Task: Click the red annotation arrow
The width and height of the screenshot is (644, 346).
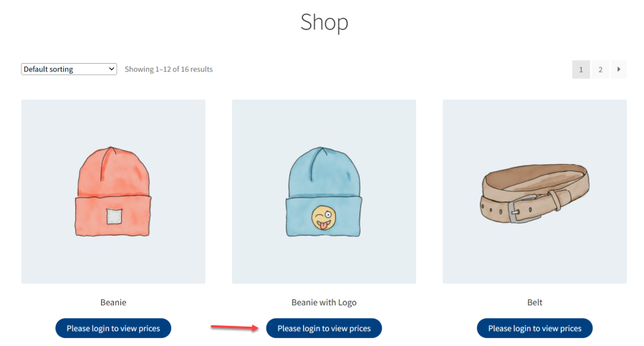Action: [234, 327]
